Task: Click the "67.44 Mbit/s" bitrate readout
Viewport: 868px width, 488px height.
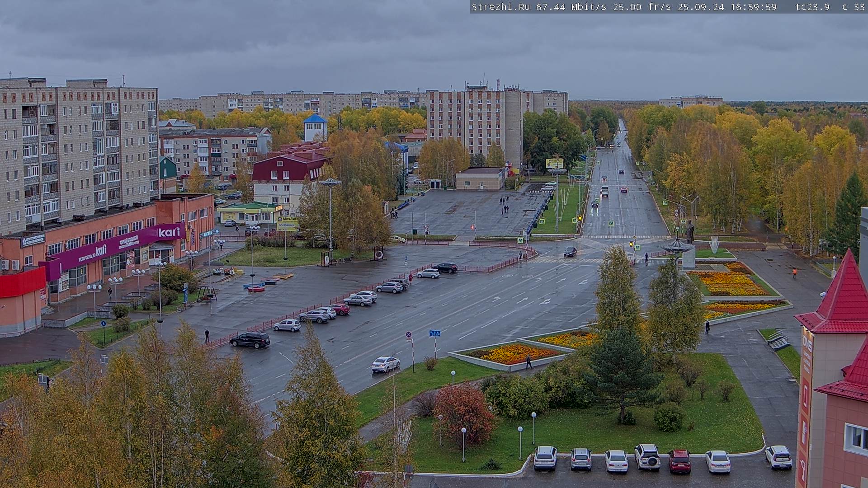Action: coord(571,7)
